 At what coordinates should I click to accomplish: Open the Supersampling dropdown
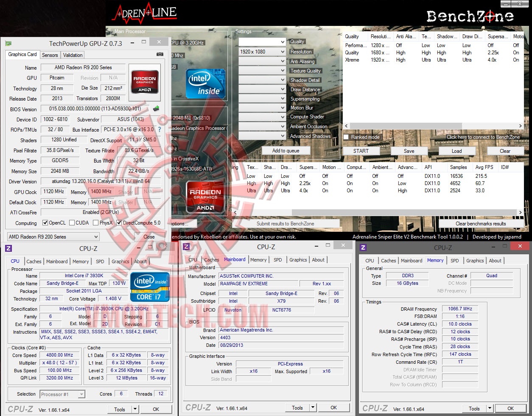[x=262, y=98]
